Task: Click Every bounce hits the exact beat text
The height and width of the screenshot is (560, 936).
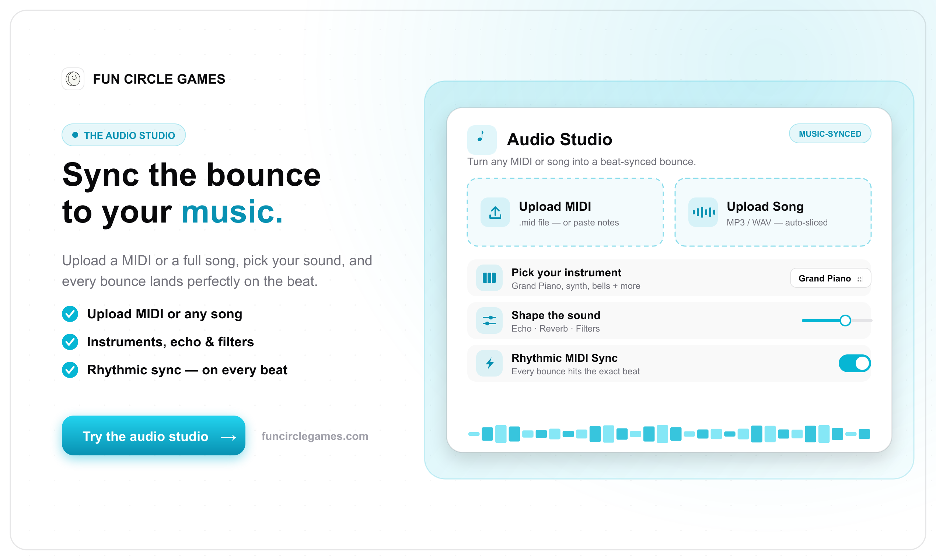Action: tap(575, 371)
